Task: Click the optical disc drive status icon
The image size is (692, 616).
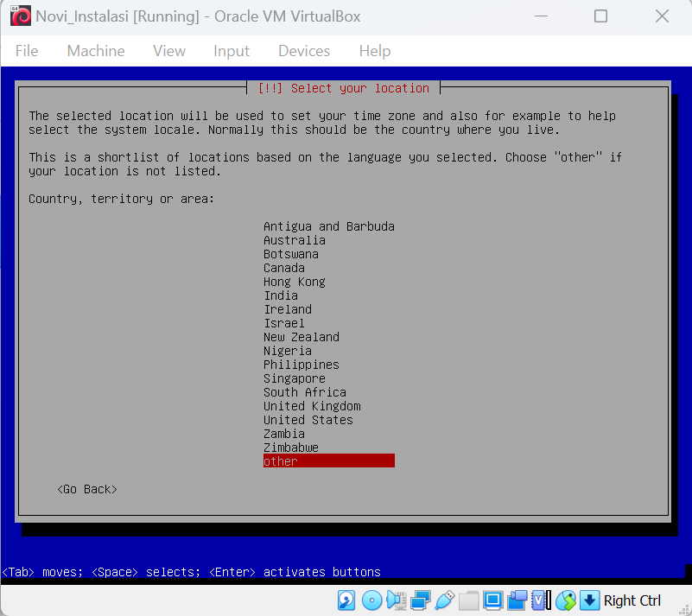Action: click(x=371, y=600)
